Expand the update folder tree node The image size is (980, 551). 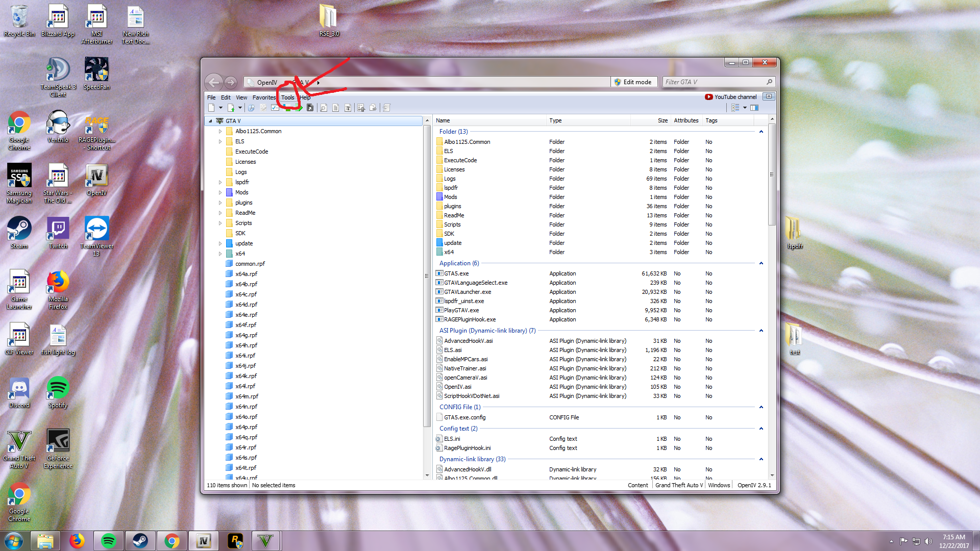pyautogui.click(x=220, y=243)
